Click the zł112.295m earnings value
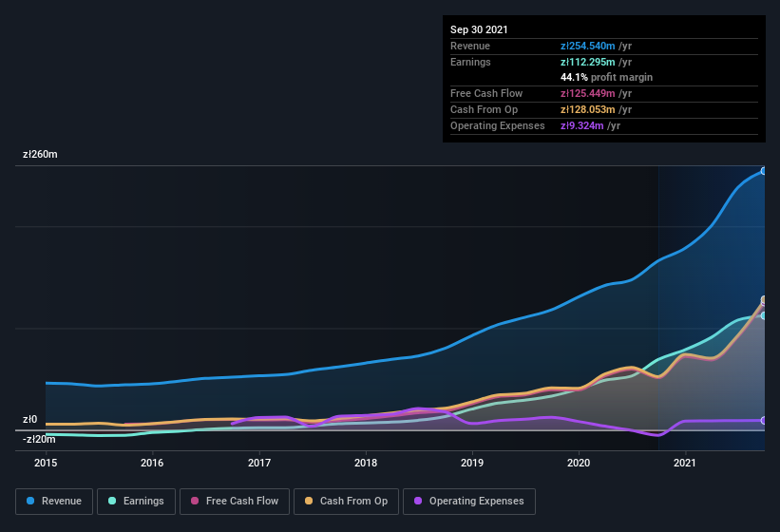 [587, 62]
